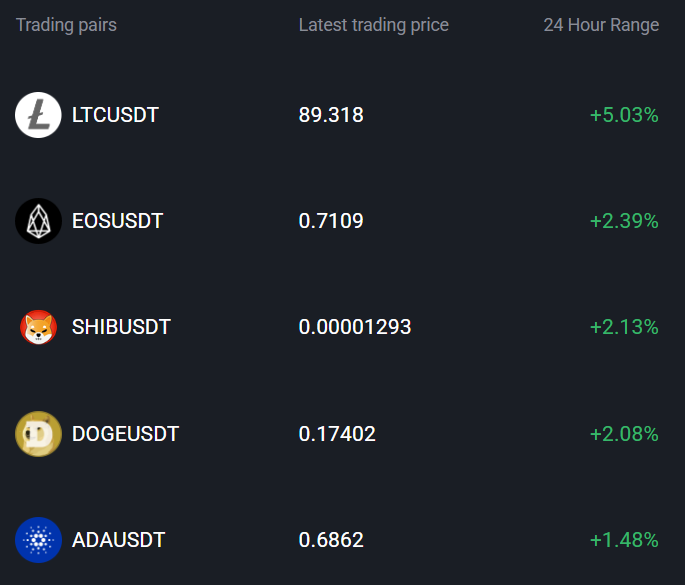Click the +5.03% change for LTCUSDT
Image resolution: width=685 pixels, height=585 pixels.
(624, 115)
